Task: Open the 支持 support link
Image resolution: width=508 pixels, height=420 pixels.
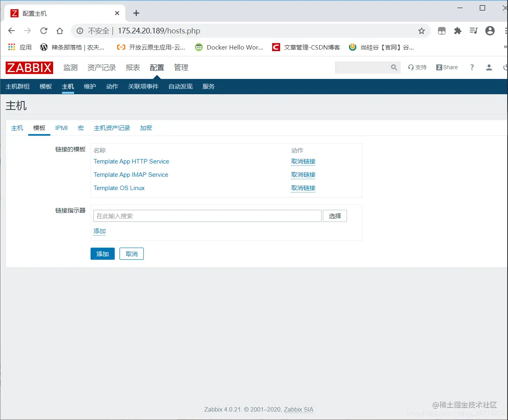Action: pyautogui.click(x=417, y=67)
